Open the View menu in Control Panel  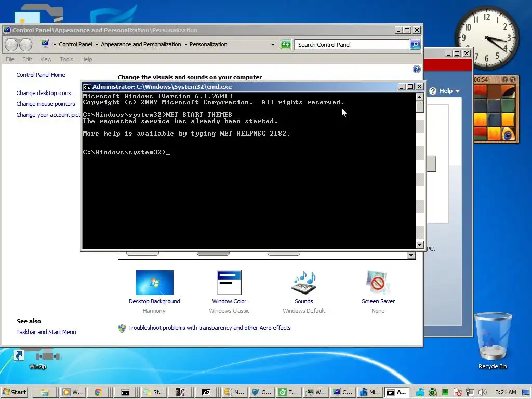[x=46, y=59]
